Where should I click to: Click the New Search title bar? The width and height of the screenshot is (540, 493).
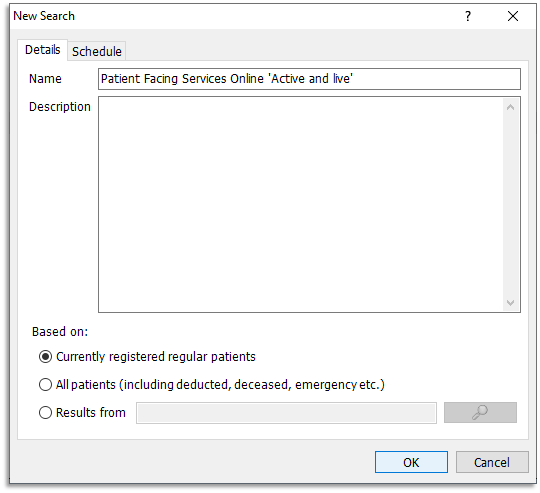(234, 16)
